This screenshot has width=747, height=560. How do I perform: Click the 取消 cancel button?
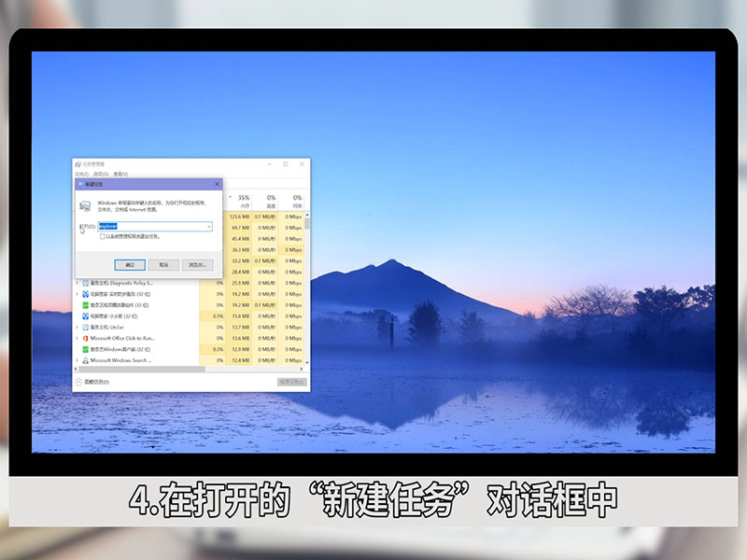tap(163, 265)
